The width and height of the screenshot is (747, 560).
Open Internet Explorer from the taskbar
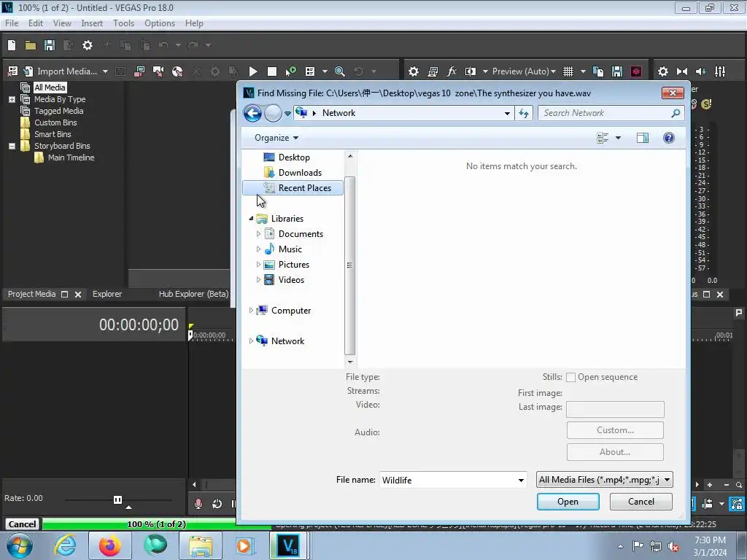coord(65,545)
